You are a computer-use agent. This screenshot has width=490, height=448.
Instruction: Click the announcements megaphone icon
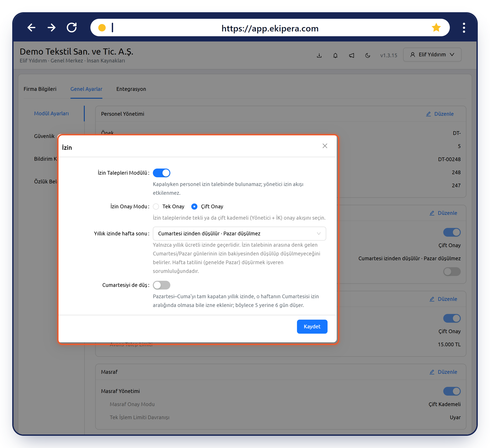[352, 55]
